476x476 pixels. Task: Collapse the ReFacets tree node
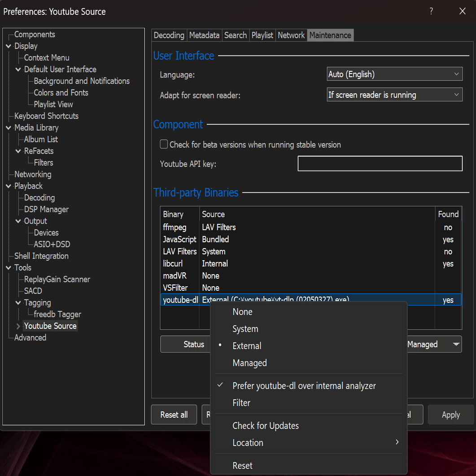point(18,151)
